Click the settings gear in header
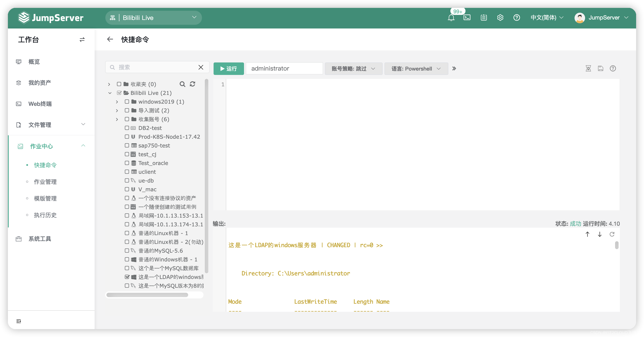 click(x=500, y=18)
